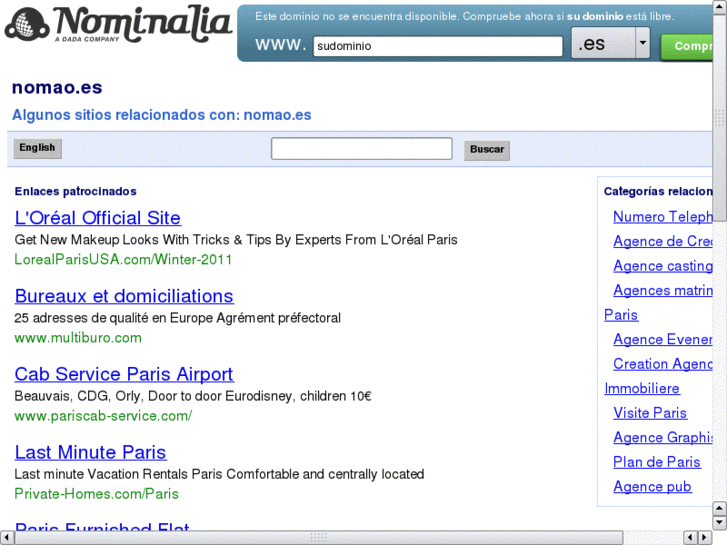Open the Agence Evenem category link
This screenshot has width=727, height=545.
[663, 340]
